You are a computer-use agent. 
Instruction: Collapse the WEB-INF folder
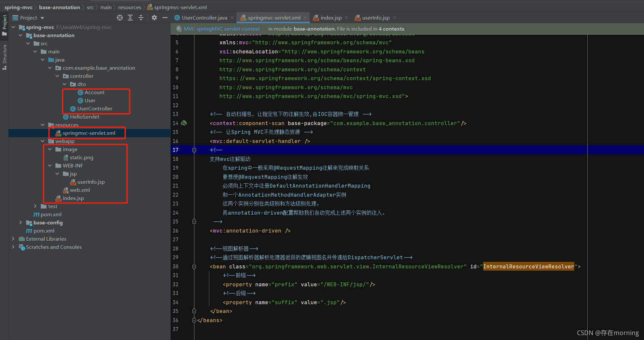click(x=50, y=165)
